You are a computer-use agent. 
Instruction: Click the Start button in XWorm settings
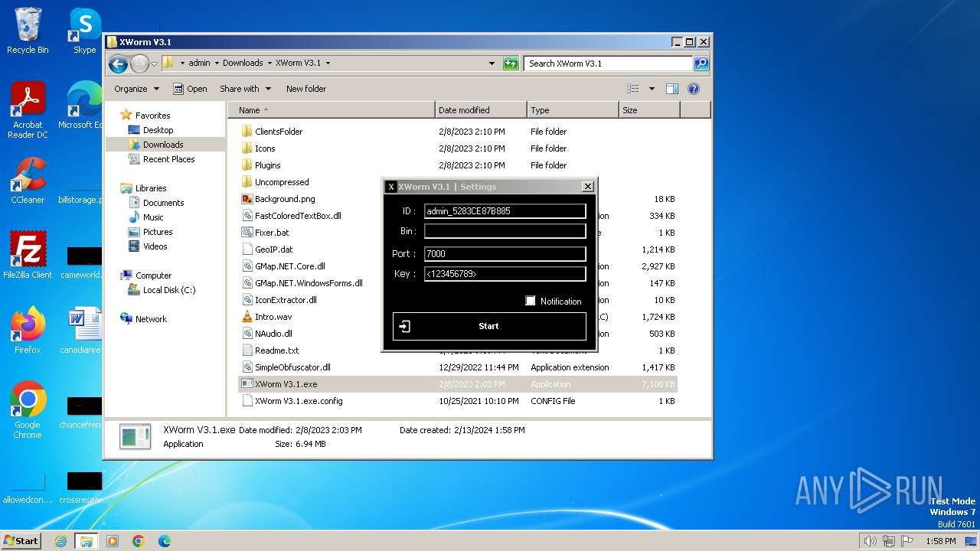pos(489,326)
